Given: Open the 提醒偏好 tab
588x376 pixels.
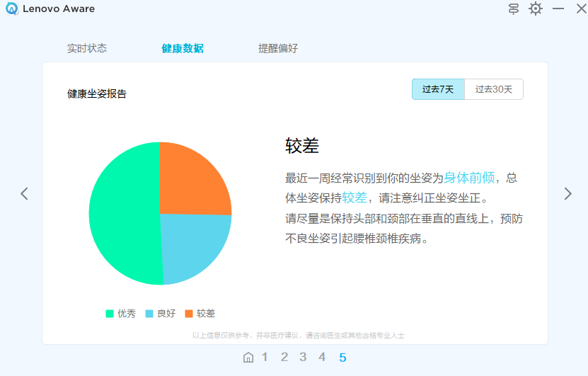Looking at the screenshot, I should coord(278,48).
